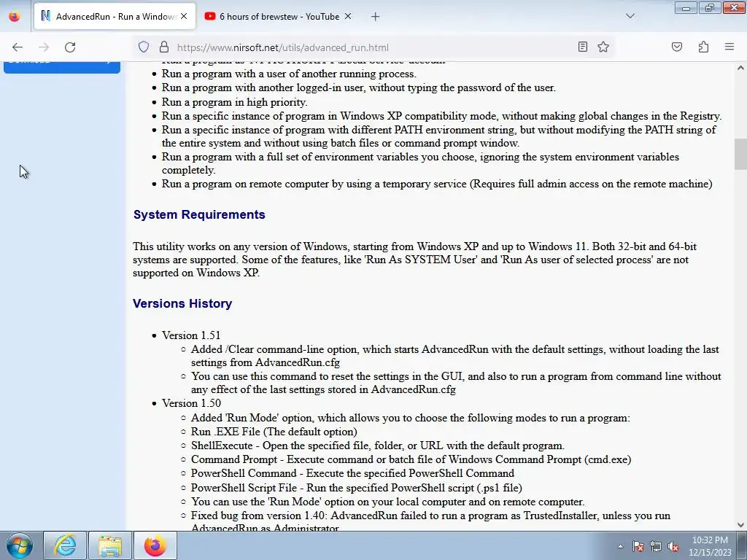Click the blue sidebar button
This screenshot has height=560, width=747.
coord(62,66)
